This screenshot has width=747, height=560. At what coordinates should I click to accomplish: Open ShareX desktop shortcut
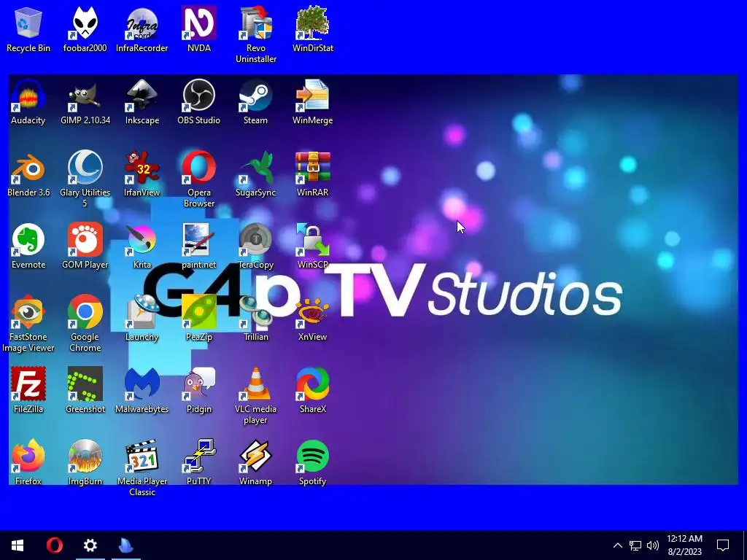click(312, 391)
